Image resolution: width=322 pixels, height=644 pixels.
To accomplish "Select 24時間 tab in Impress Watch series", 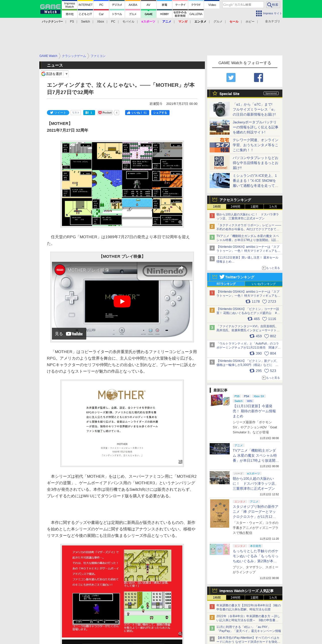I will tap(235, 598).
